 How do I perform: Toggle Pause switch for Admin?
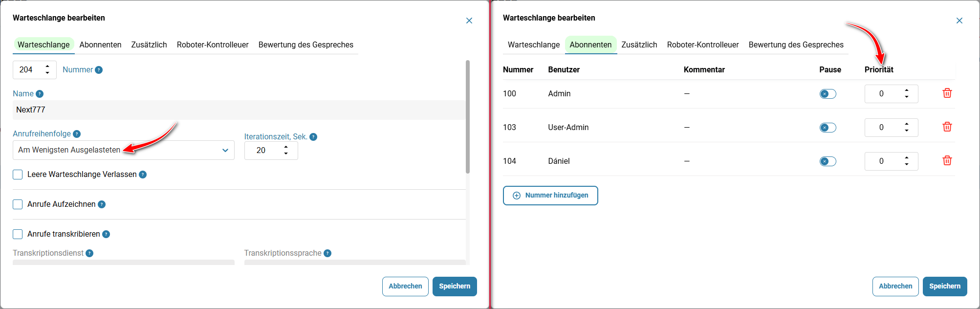tap(828, 94)
